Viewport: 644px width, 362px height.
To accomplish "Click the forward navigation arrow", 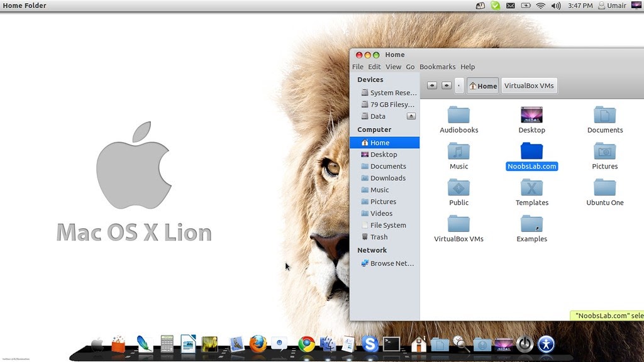I will [447, 85].
